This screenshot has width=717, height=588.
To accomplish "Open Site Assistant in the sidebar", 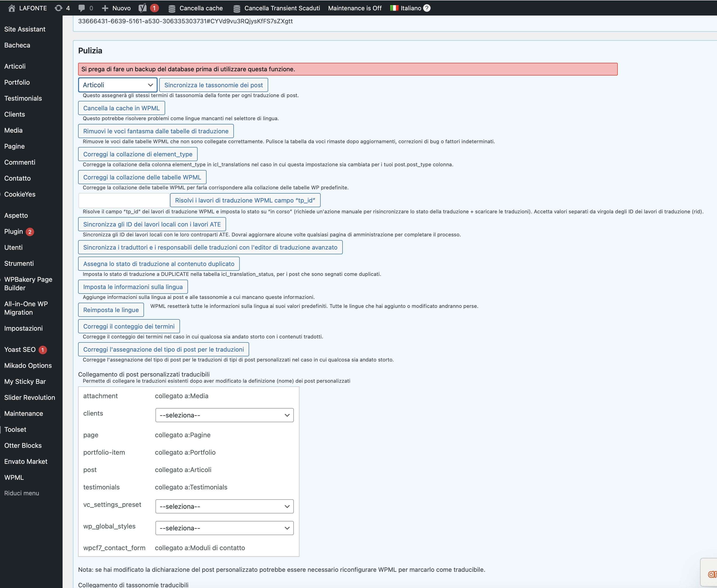I will pyautogui.click(x=25, y=29).
